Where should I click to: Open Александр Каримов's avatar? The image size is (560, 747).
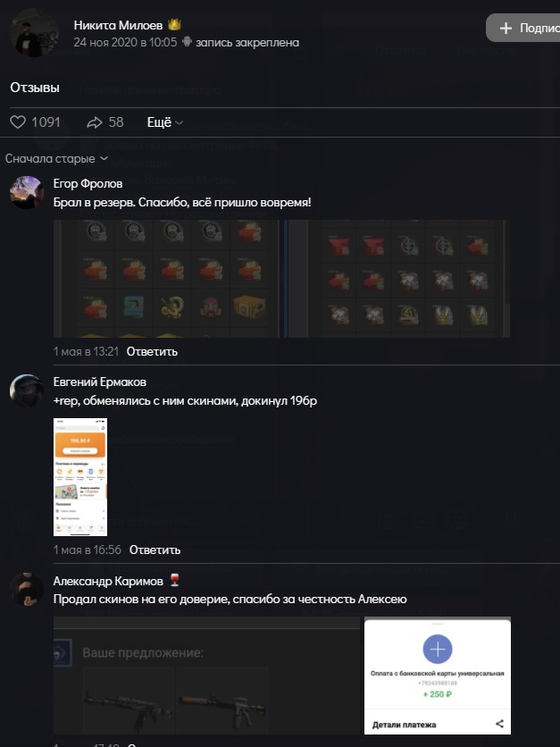27,590
